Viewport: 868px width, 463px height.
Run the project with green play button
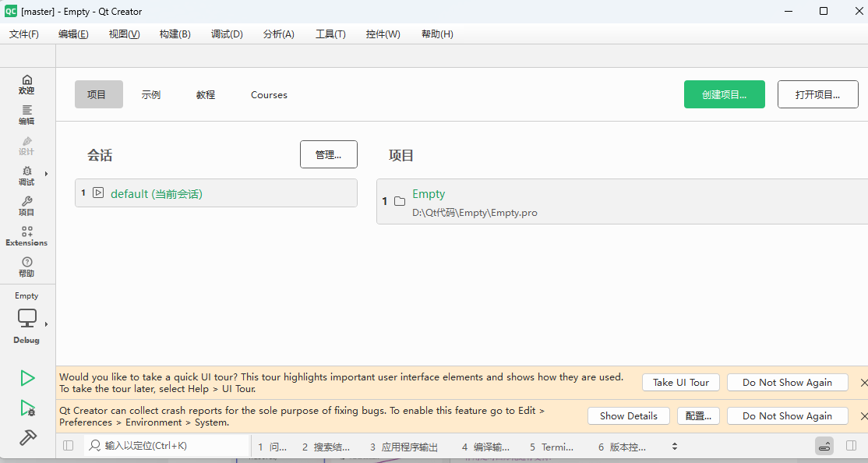point(27,378)
